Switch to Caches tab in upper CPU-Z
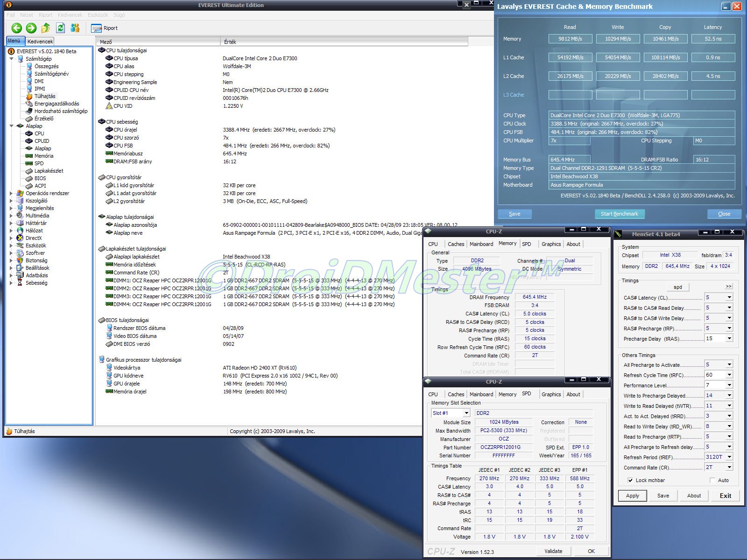Viewport: 747px width, 560px height. (456, 244)
